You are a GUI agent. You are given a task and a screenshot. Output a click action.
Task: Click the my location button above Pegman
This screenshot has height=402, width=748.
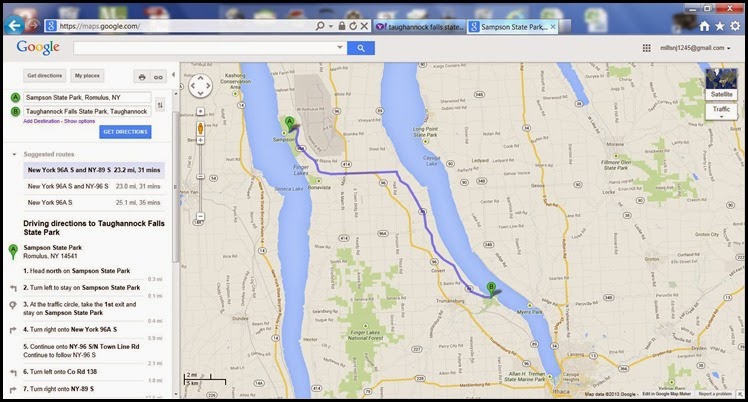tap(200, 112)
